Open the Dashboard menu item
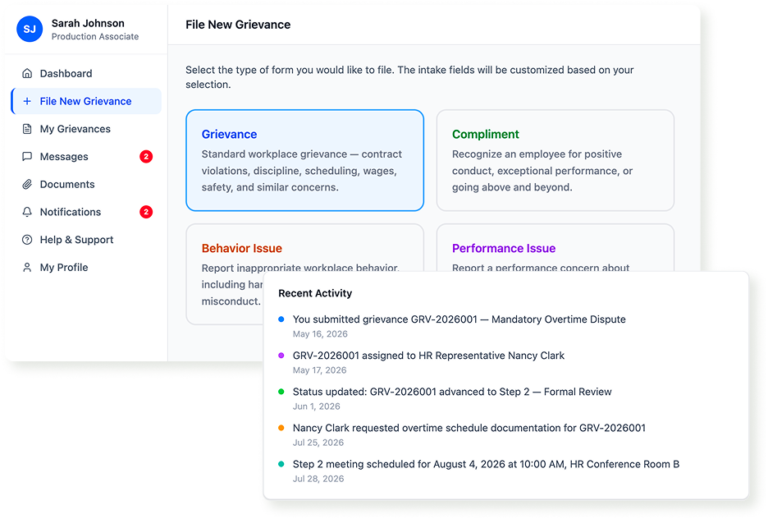Image resolution: width=768 pixels, height=519 pixels. [86, 73]
